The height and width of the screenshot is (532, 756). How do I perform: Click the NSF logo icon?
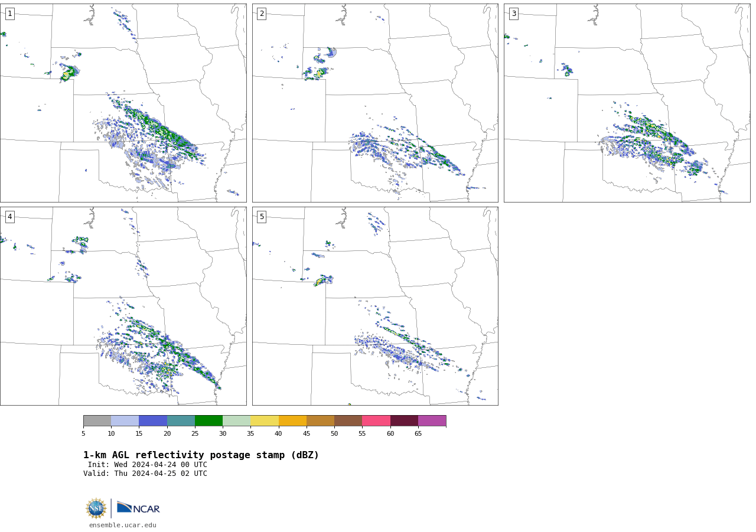click(96, 508)
